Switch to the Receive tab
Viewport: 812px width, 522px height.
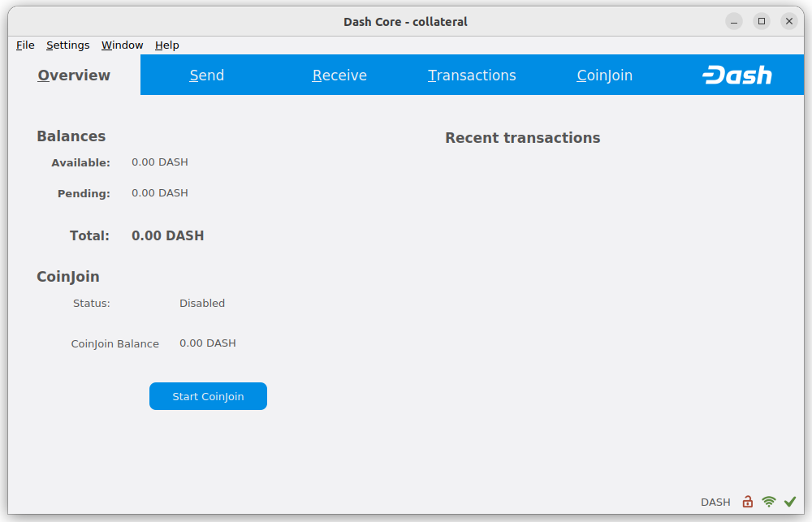coord(339,75)
